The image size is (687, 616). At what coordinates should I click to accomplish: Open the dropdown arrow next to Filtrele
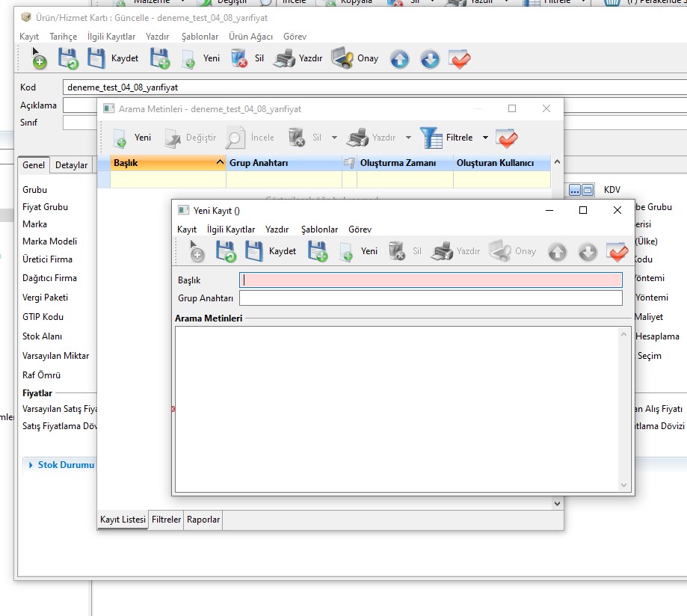[485, 138]
